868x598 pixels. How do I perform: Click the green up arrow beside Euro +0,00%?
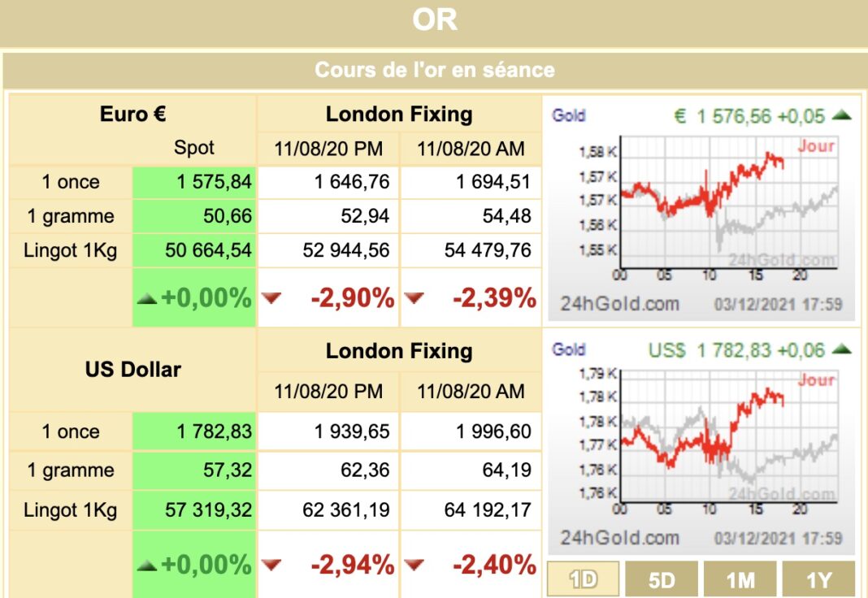pos(147,299)
